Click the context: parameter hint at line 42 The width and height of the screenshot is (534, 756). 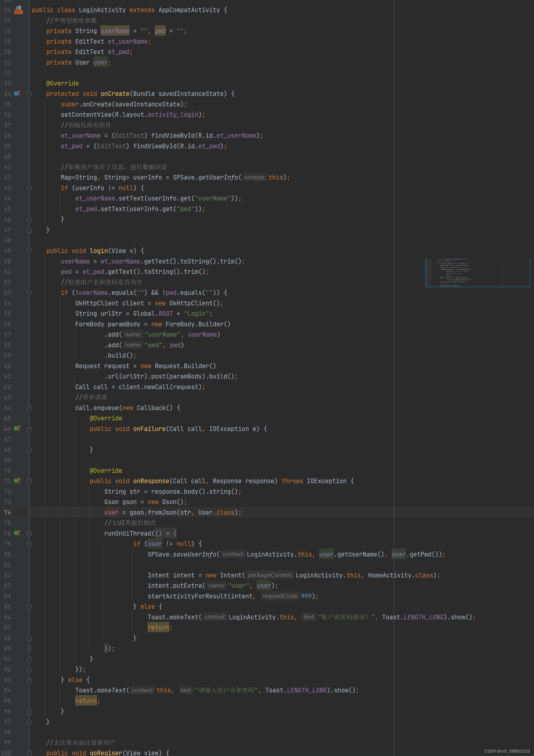pyautogui.click(x=255, y=177)
